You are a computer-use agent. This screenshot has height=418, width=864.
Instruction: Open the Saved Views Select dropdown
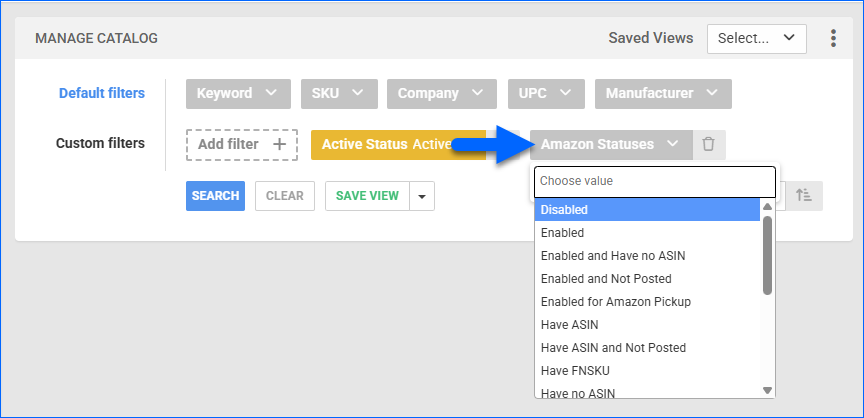756,38
